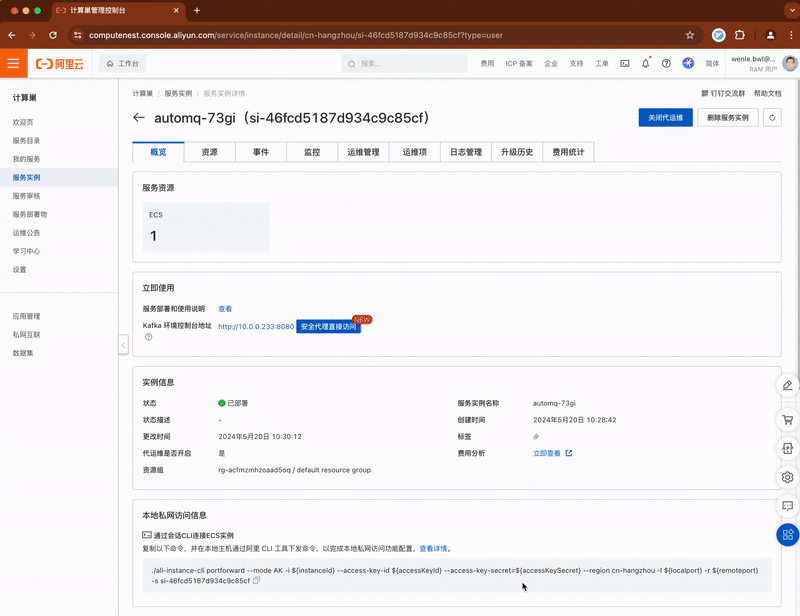This screenshot has height=616, width=800.
Task: Click 安全代理直接访问 button
Action: [x=329, y=327]
